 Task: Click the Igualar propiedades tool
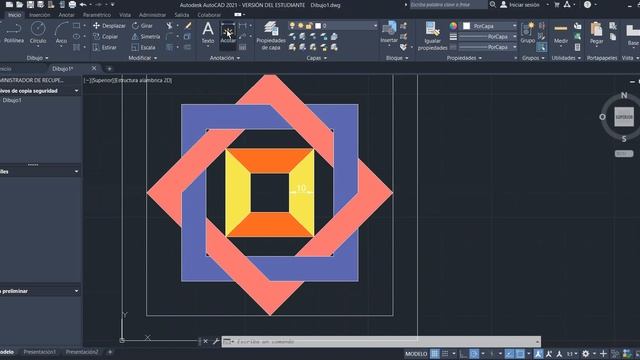coord(432,36)
